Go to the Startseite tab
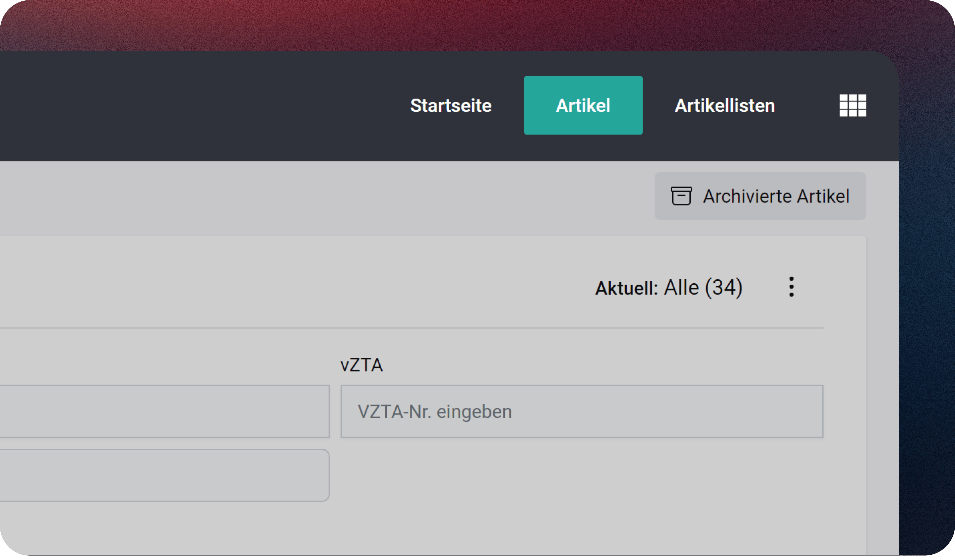The height and width of the screenshot is (560, 955). [x=451, y=105]
